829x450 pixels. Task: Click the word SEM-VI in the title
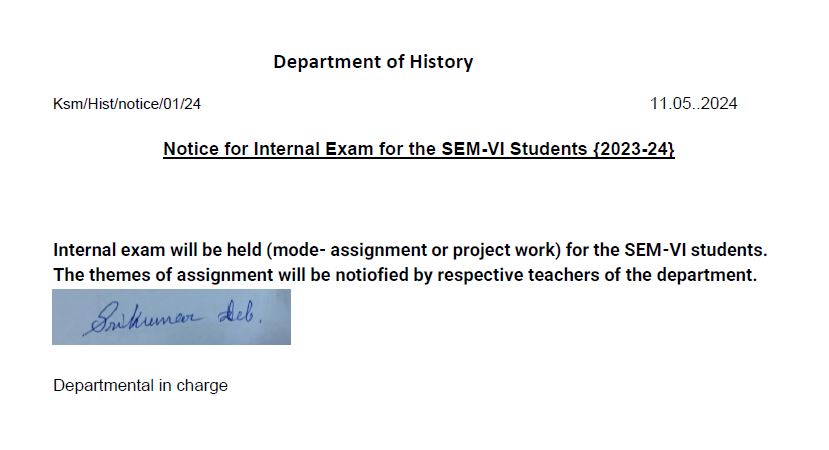coord(473,149)
